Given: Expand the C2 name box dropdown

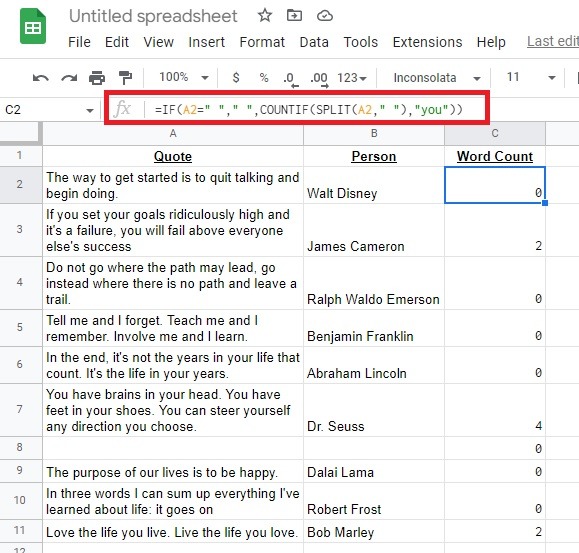Looking at the screenshot, I should (90, 110).
